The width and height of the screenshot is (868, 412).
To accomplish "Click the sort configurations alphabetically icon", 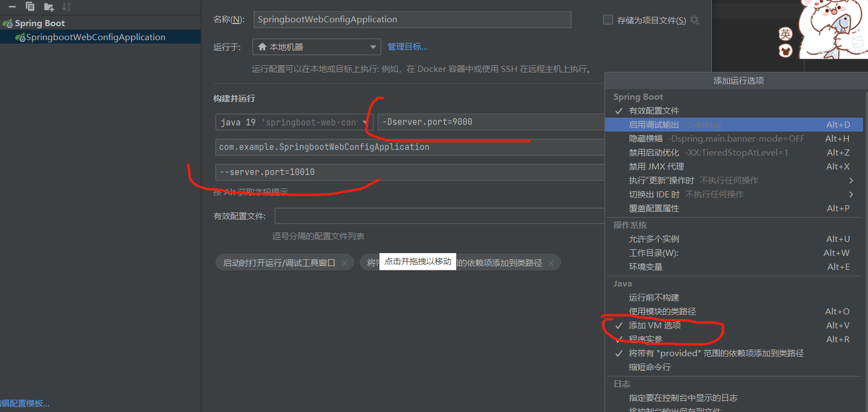I will 67,7.
